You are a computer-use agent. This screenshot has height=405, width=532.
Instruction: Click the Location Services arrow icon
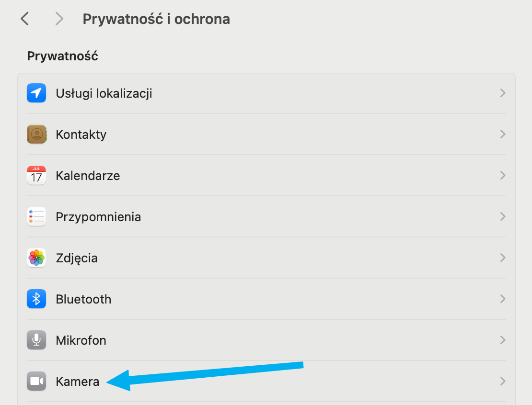coord(36,93)
